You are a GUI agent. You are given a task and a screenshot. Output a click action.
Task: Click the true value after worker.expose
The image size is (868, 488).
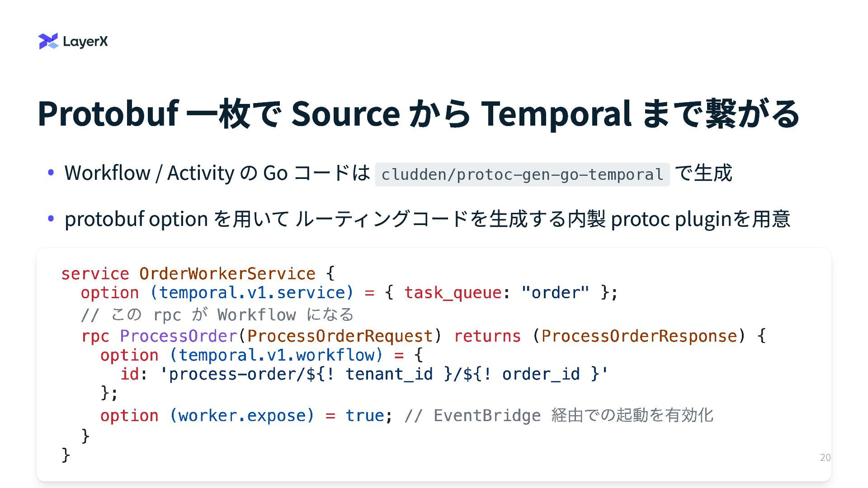click(364, 415)
